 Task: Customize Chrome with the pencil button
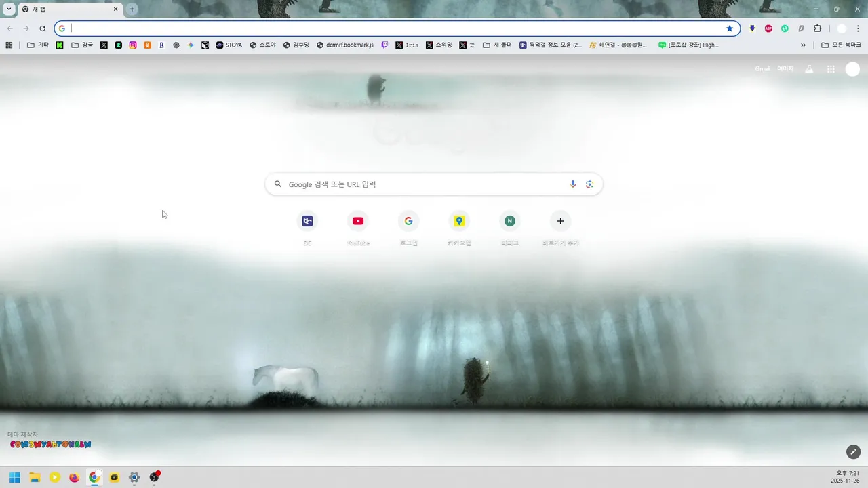853,451
